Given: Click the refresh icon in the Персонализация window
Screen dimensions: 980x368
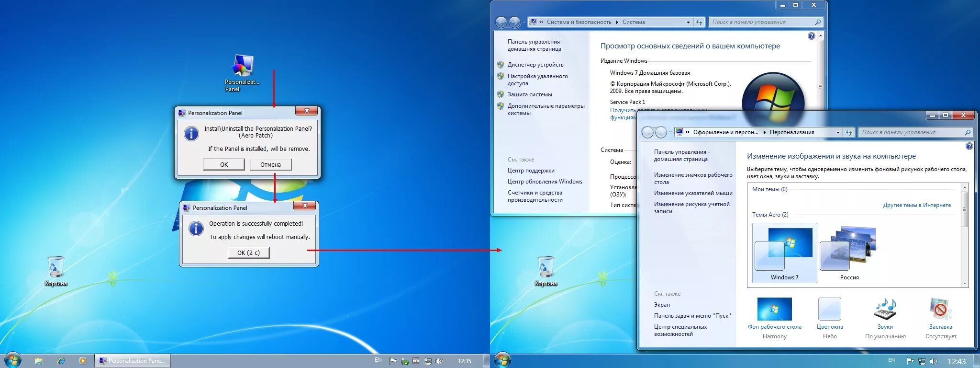Looking at the screenshot, I should tap(849, 132).
